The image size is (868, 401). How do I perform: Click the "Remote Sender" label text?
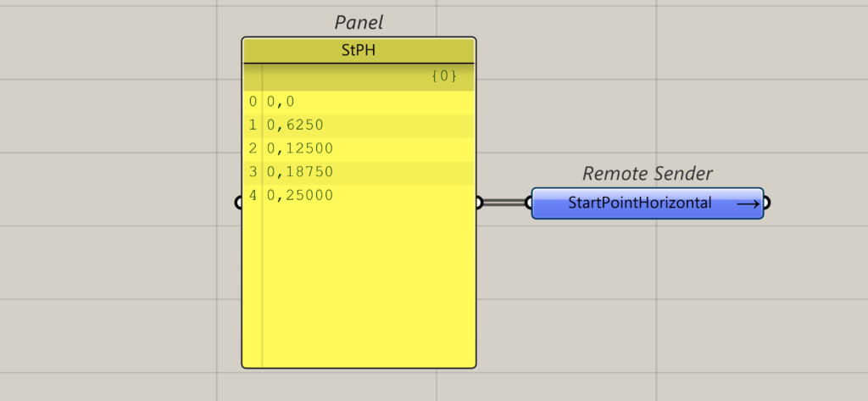pos(648,174)
